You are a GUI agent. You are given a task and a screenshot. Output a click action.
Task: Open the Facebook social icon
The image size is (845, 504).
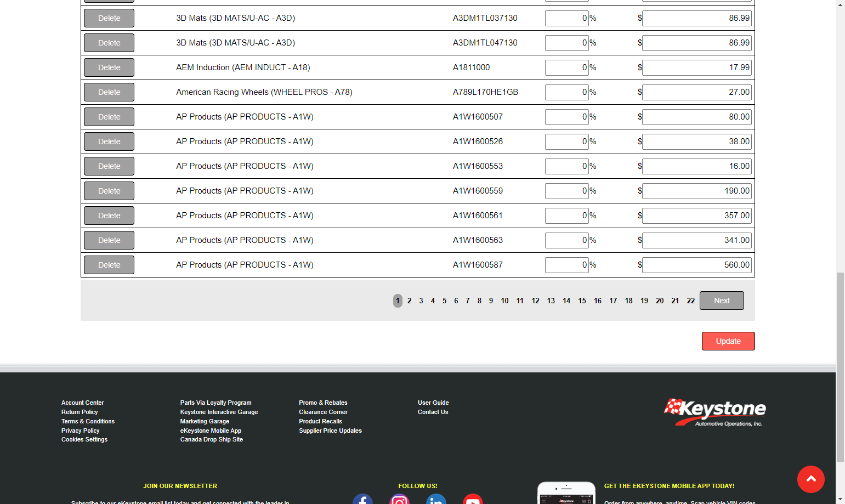[362, 499]
